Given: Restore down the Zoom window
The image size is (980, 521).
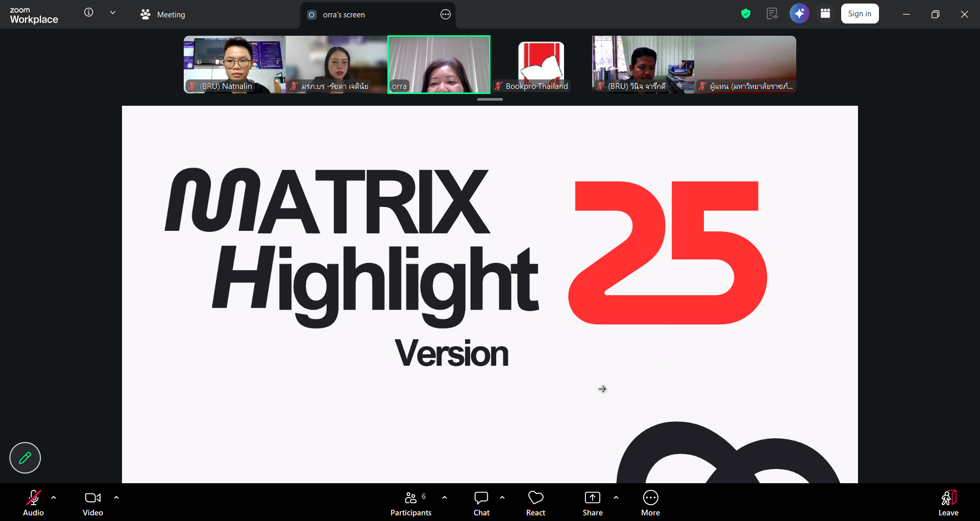Looking at the screenshot, I should point(935,14).
